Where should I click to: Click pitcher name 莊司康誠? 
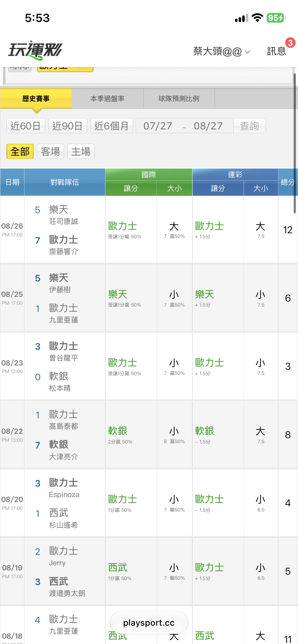(x=63, y=221)
